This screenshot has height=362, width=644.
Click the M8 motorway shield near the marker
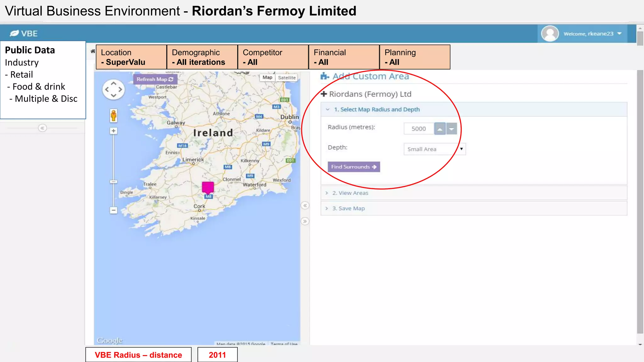(208, 196)
